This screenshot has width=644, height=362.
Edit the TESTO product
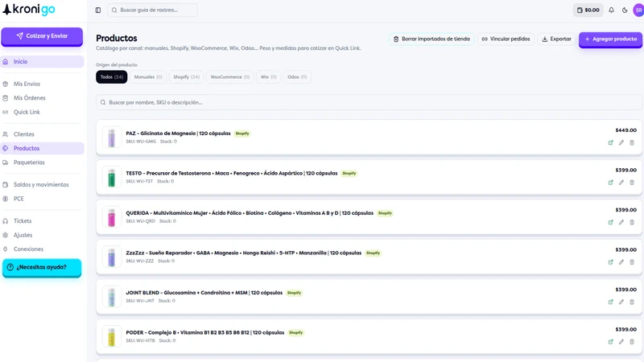click(621, 183)
